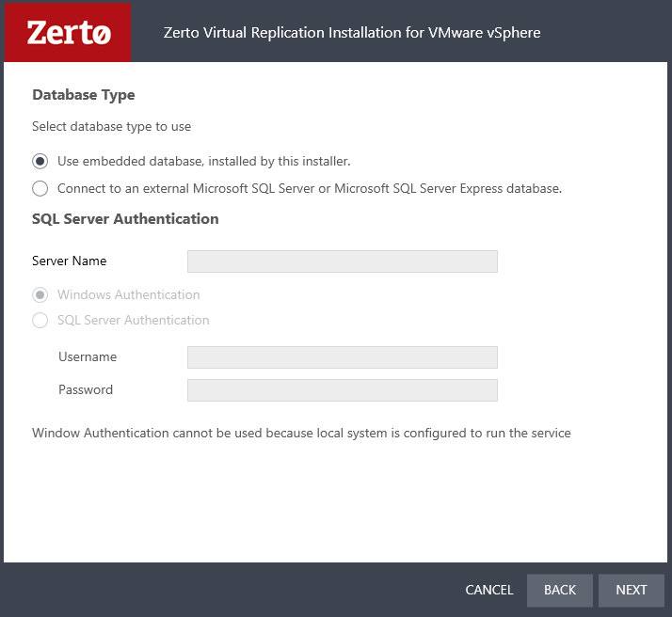Click the 'Password' label
The width and height of the screenshot is (672, 617).
click(x=86, y=389)
